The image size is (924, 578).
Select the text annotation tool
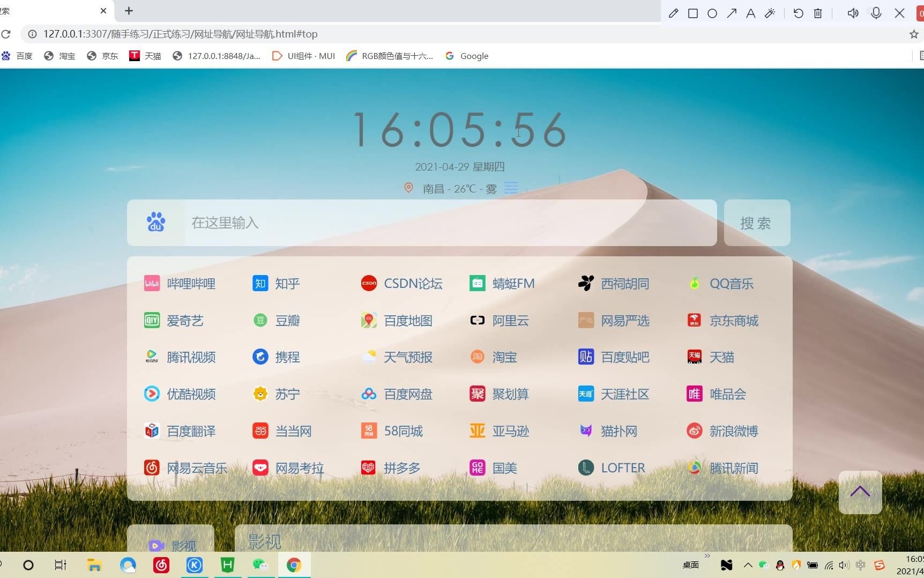point(751,13)
